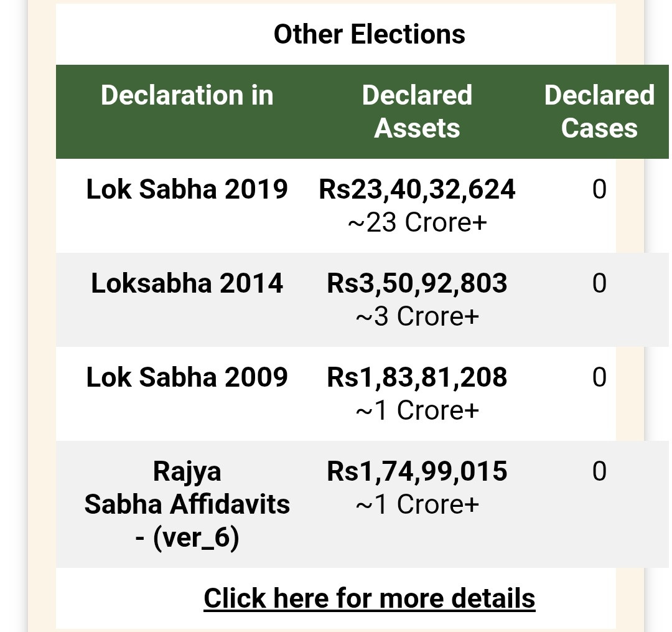Click declared cases count for Rajya Sabha Affidavits

click(x=599, y=471)
